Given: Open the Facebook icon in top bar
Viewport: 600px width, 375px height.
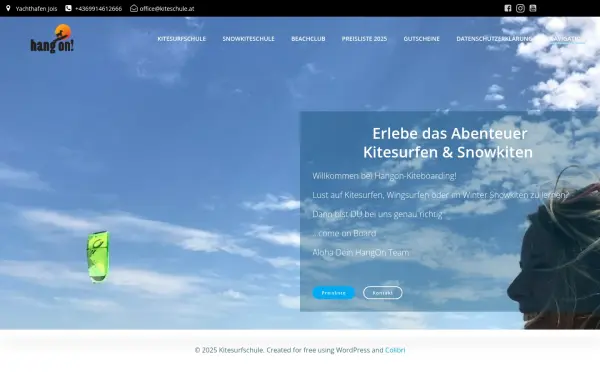Looking at the screenshot, I should (x=508, y=8).
